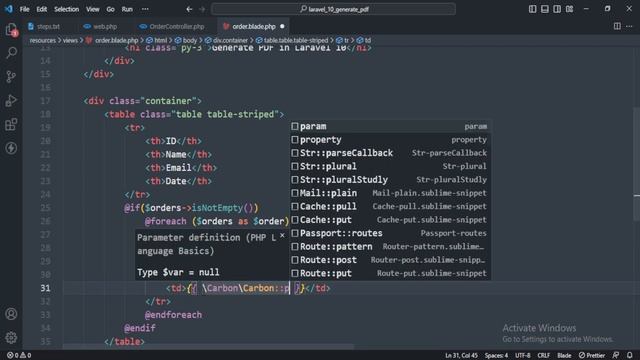Click the laravel_10_generate_pdf search box
Image resolution: width=640 pixels, height=360 pixels.
[333, 9]
